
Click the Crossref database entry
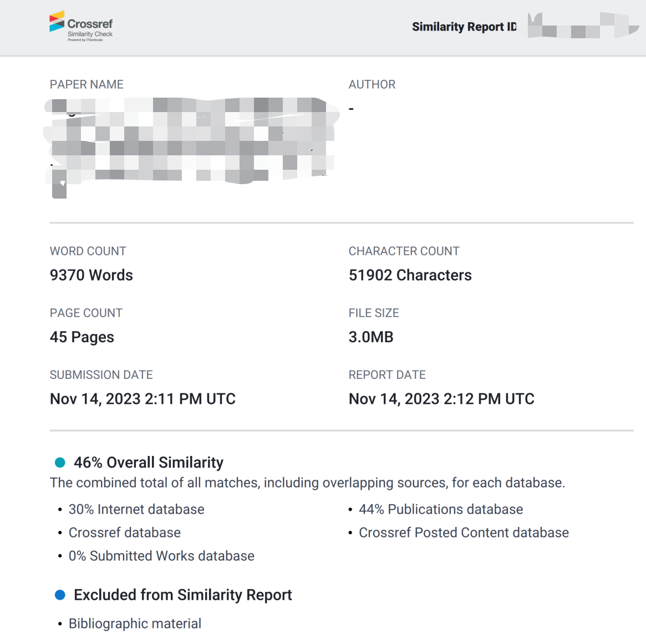tap(125, 533)
